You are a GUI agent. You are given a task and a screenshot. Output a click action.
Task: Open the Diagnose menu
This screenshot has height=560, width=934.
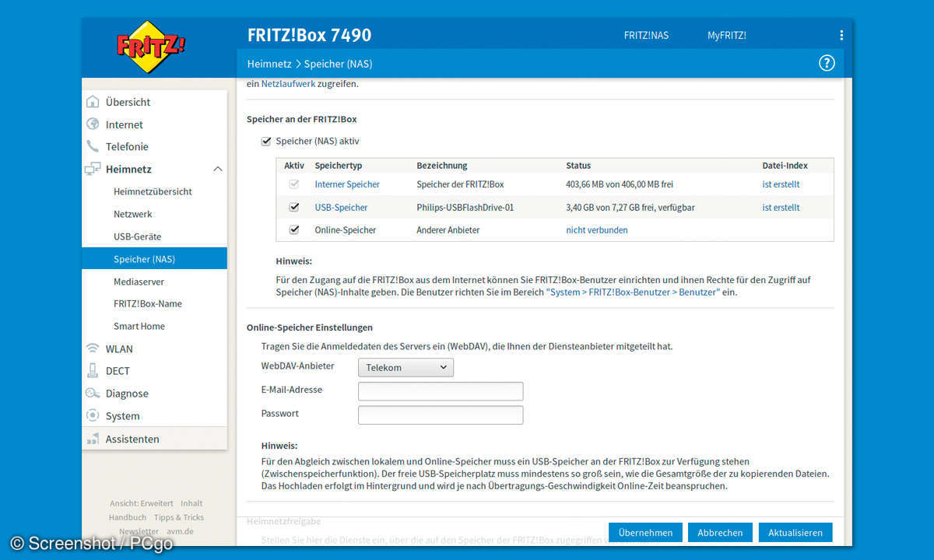127,394
